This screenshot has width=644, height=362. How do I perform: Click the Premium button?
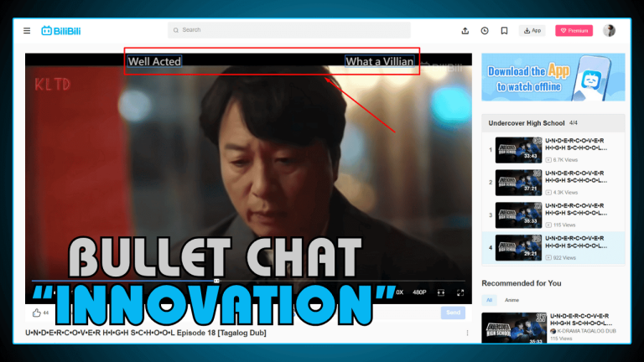574,31
